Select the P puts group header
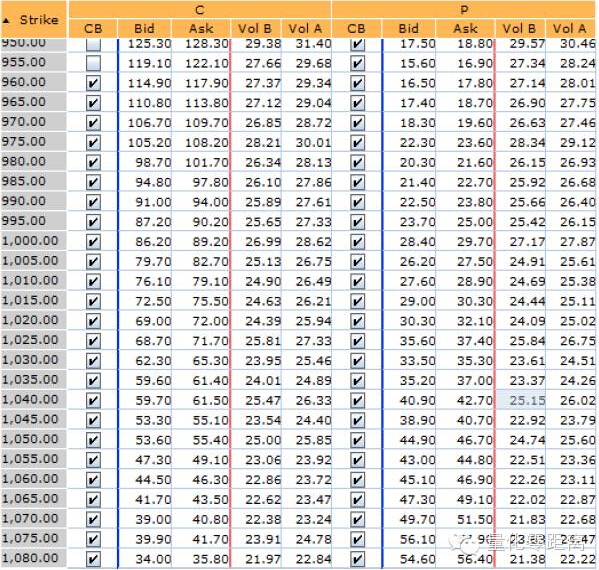 tap(464, 10)
